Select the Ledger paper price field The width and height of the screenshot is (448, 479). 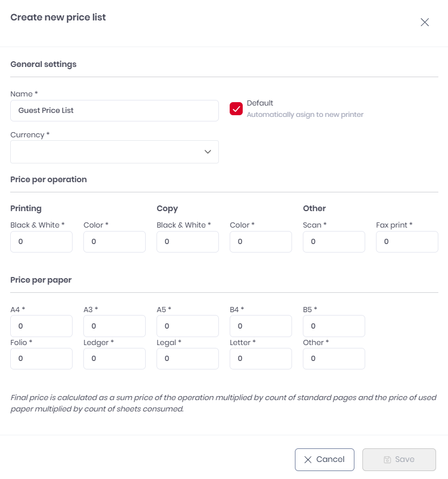click(x=115, y=359)
